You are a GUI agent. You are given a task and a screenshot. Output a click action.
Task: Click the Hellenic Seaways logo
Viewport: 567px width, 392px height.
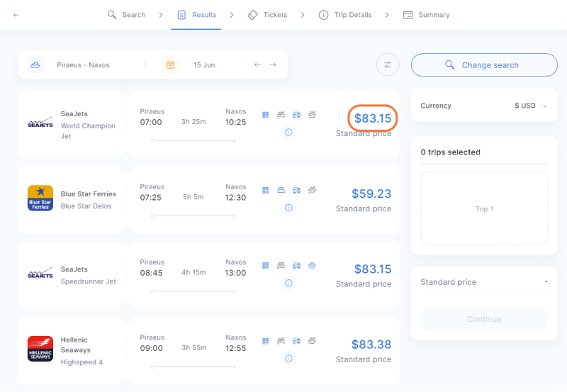click(40, 349)
